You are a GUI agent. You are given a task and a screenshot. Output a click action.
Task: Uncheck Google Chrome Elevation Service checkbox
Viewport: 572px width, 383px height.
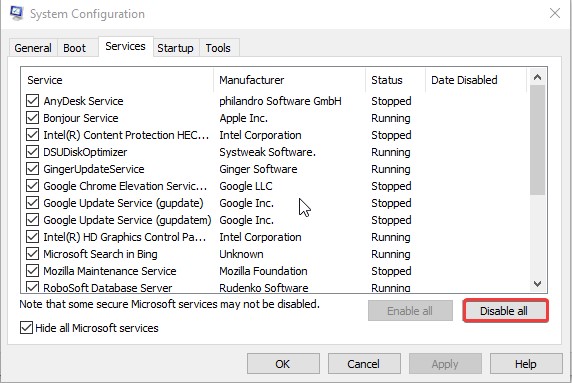tap(32, 186)
